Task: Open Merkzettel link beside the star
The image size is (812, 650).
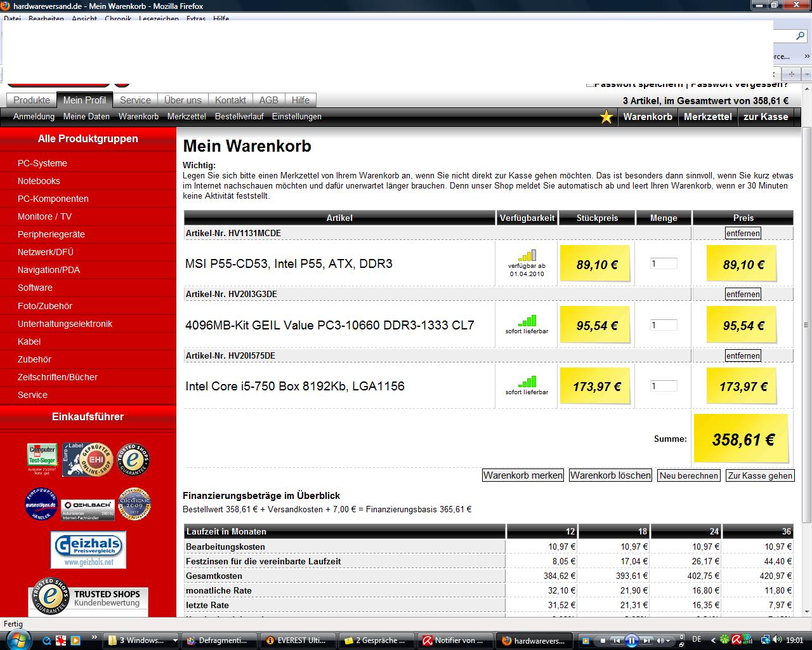Action: tap(708, 117)
